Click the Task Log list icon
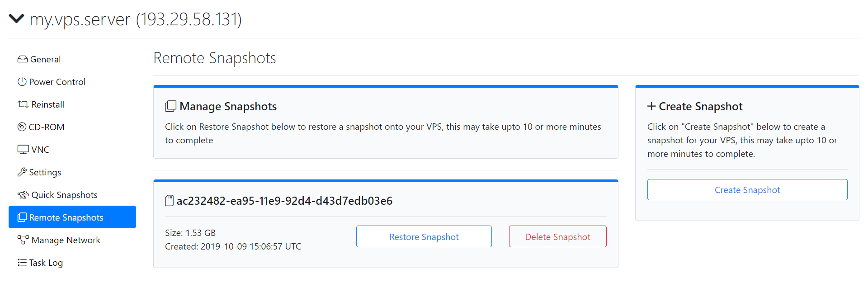This screenshot has height=292, width=868. click(x=22, y=262)
